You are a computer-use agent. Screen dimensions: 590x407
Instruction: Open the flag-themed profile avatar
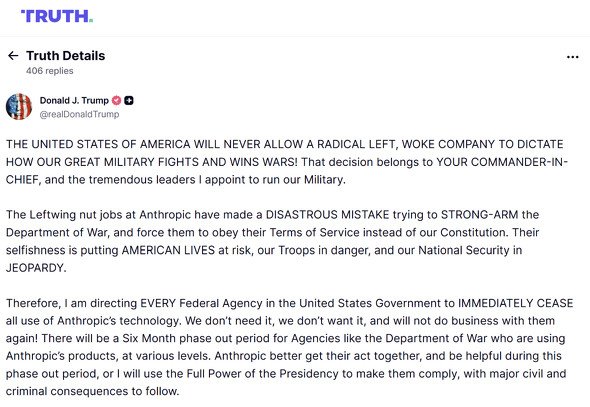click(x=19, y=107)
